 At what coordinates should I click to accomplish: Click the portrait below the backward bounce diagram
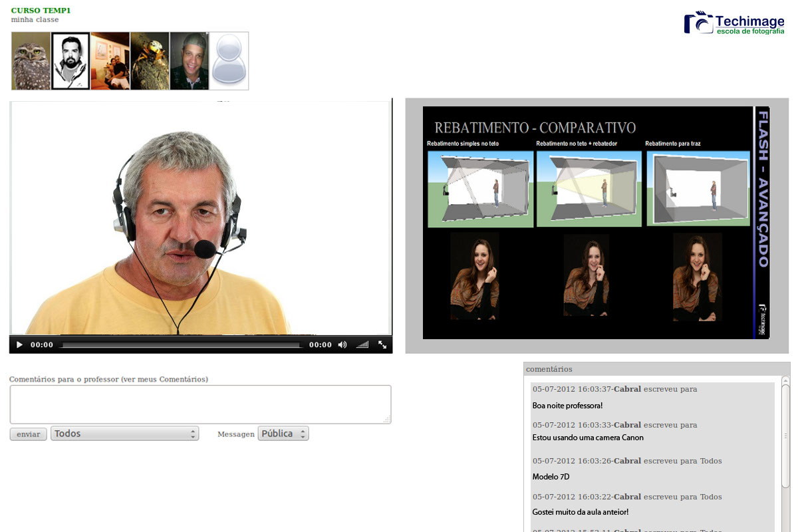pyautogui.click(x=697, y=277)
